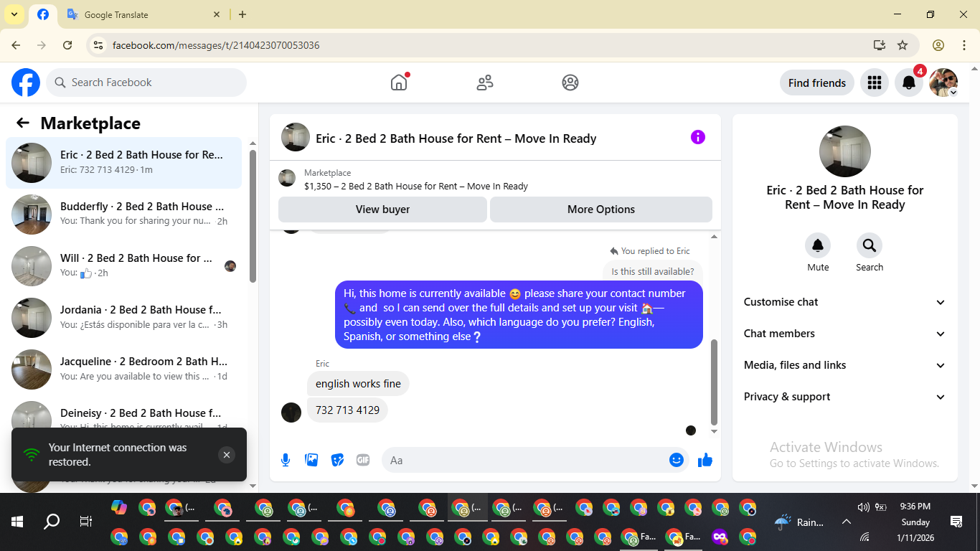Bookmark this page with the star icon

(903, 45)
